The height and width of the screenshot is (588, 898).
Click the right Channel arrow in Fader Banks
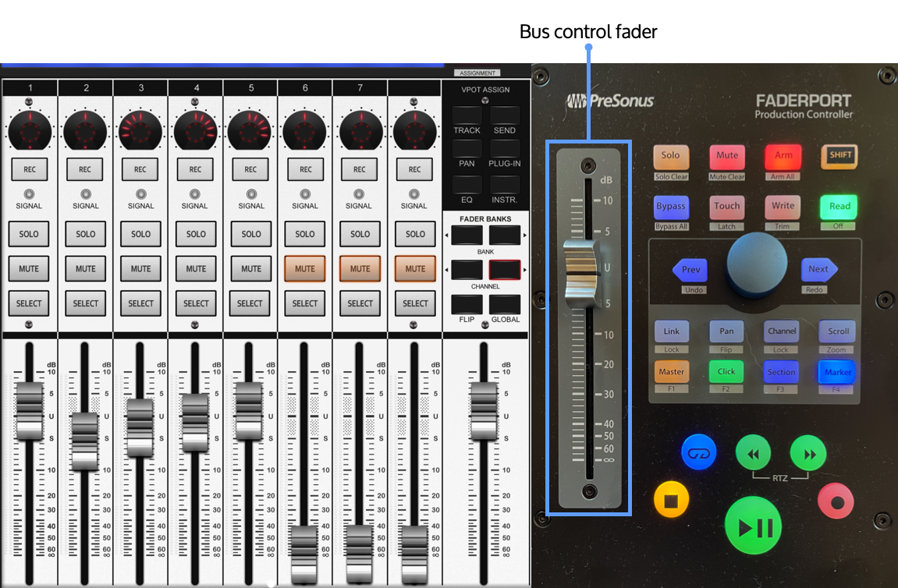(504, 270)
